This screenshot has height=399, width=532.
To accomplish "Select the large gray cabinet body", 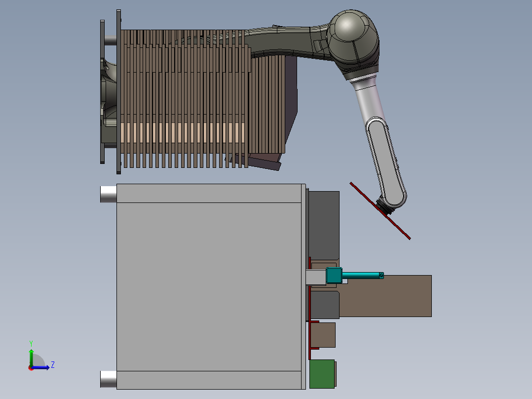I will pyautogui.click(x=209, y=286).
